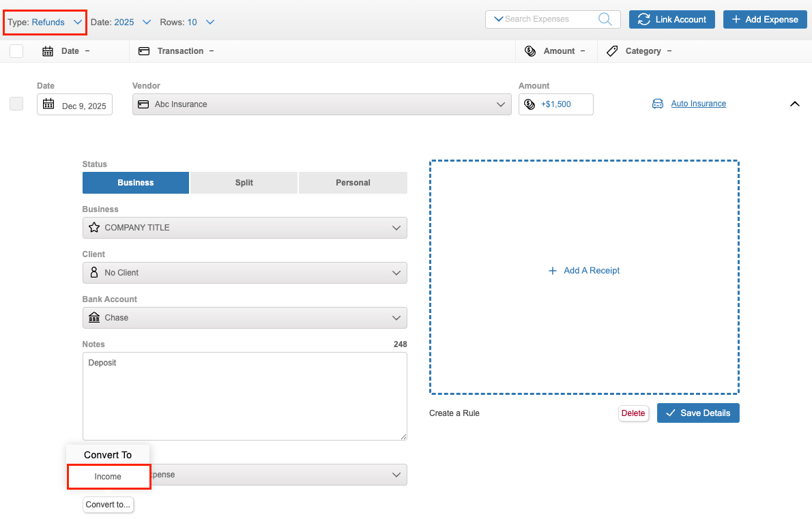Check the Abc Insurance row checkbox

16,104
